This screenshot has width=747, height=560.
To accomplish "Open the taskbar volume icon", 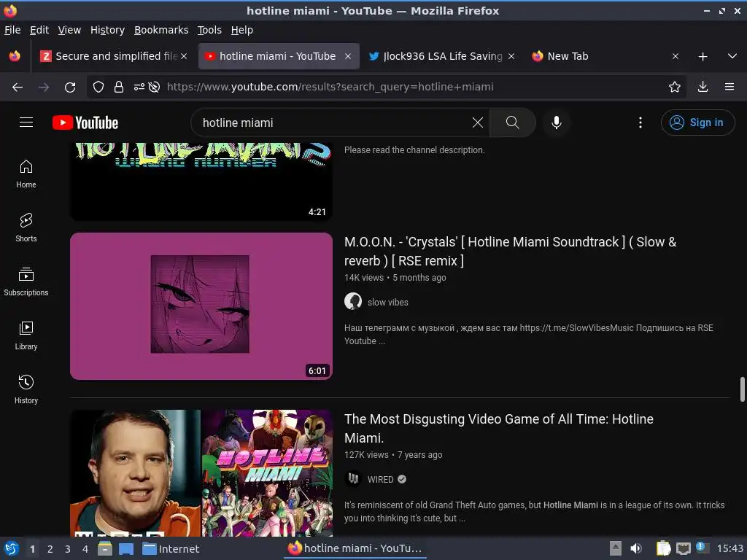I will click(x=635, y=548).
